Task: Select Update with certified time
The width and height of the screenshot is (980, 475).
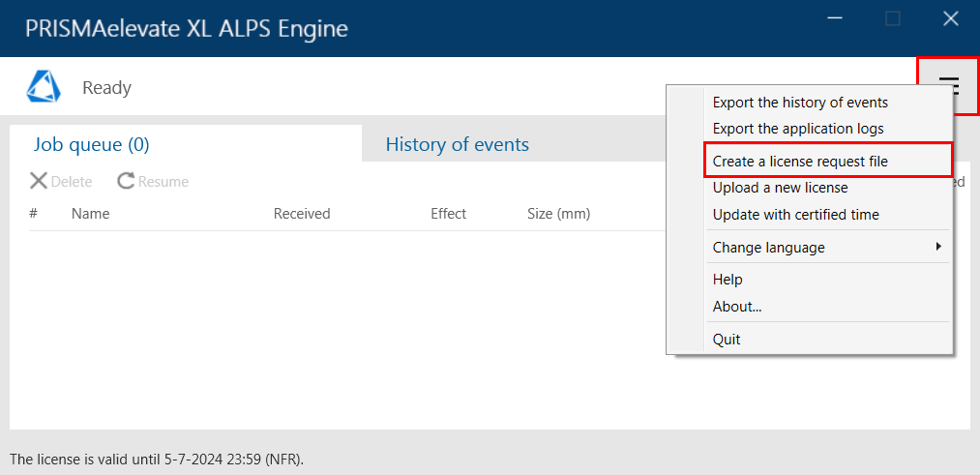Action: pyautogui.click(x=795, y=215)
